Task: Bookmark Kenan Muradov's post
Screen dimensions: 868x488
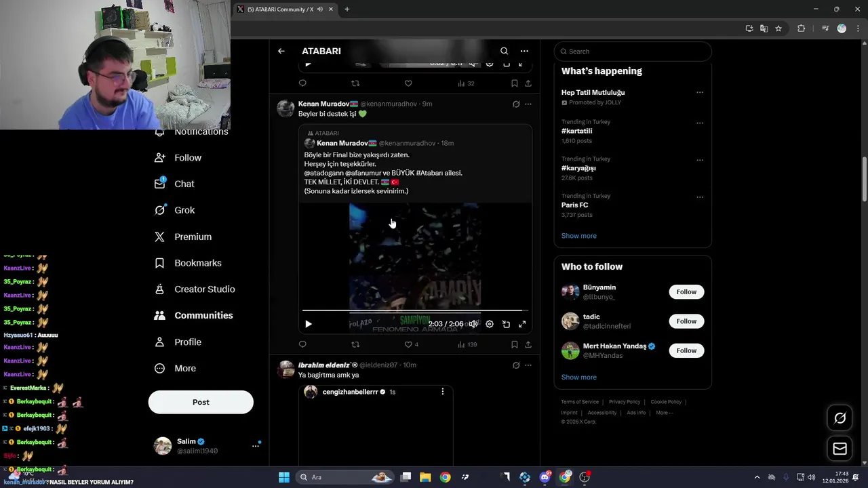Action: (514, 344)
